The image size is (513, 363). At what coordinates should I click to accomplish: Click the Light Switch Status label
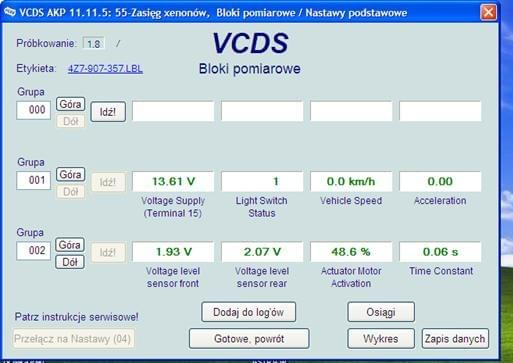click(x=262, y=207)
